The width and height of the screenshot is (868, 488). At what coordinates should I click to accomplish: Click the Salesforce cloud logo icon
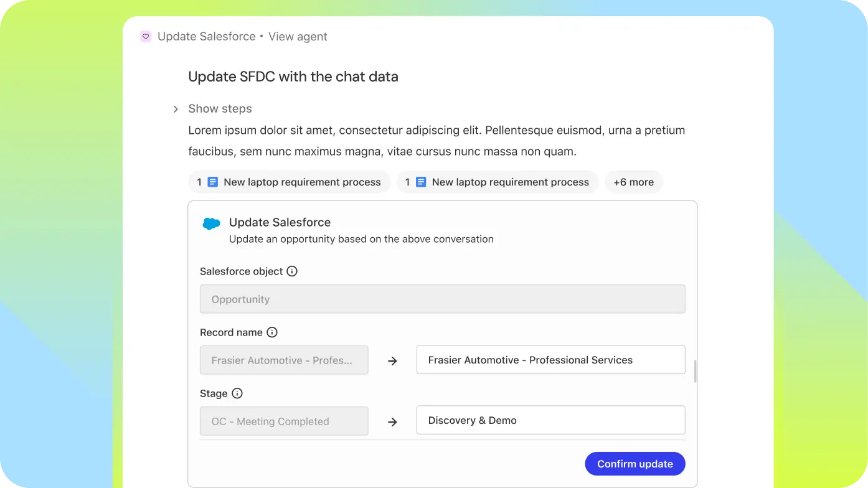tap(212, 223)
